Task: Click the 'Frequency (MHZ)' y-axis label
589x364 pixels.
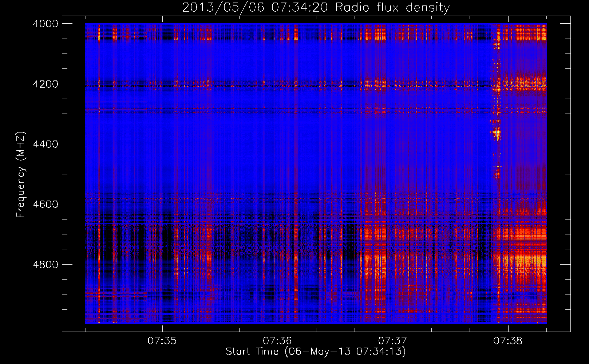Action: click(21, 175)
